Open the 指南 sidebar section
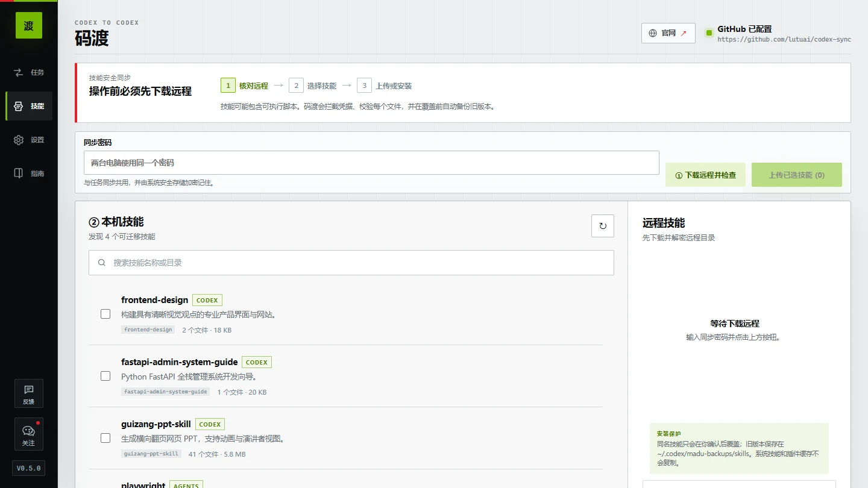868x488 pixels. pyautogui.click(x=29, y=174)
